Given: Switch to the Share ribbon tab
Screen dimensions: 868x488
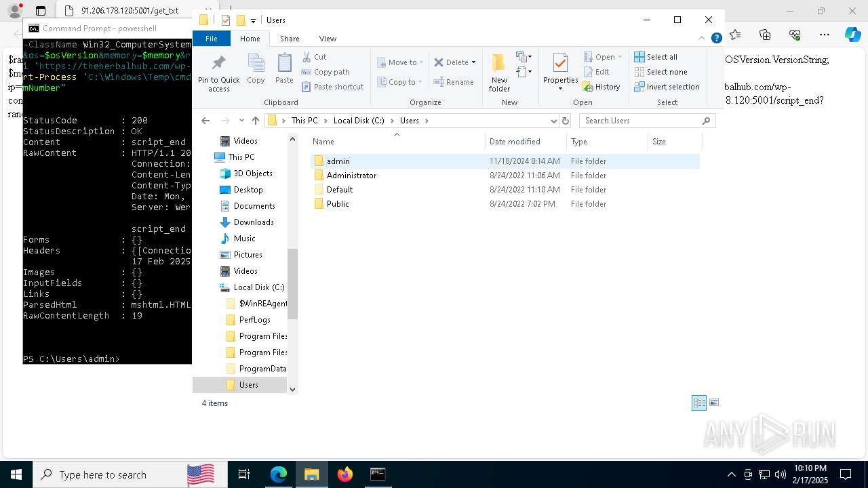Looking at the screenshot, I should [x=290, y=39].
